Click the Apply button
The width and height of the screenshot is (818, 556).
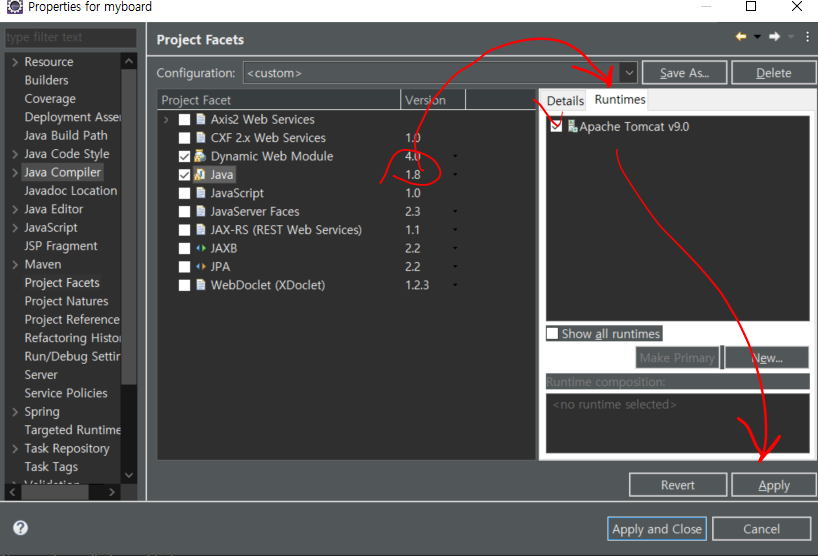pyautogui.click(x=774, y=485)
